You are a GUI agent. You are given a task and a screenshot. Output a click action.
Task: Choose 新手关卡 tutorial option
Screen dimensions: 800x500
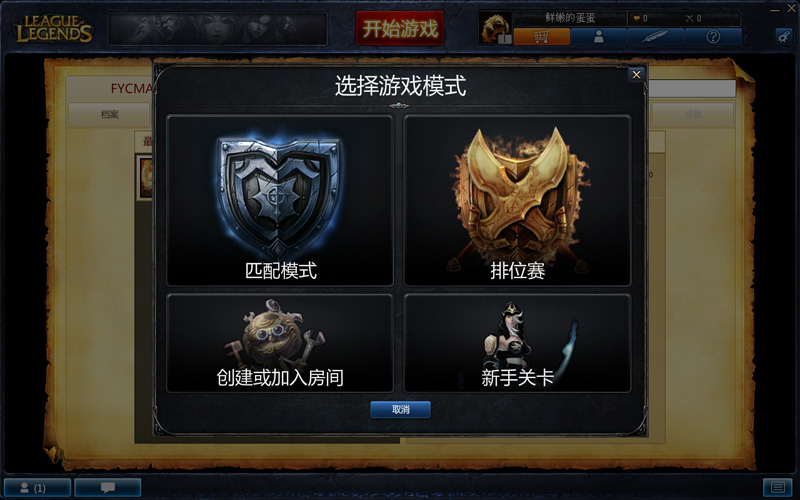[x=517, y=343]
